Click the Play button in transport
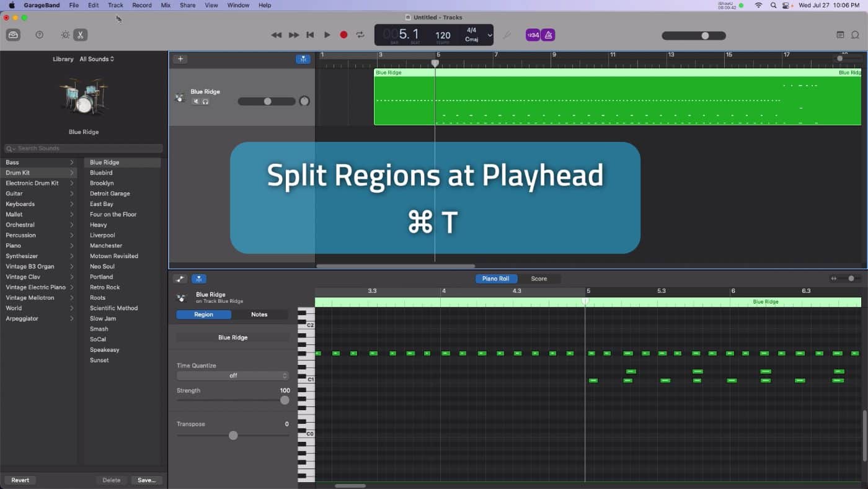 [x=327, y=35]
